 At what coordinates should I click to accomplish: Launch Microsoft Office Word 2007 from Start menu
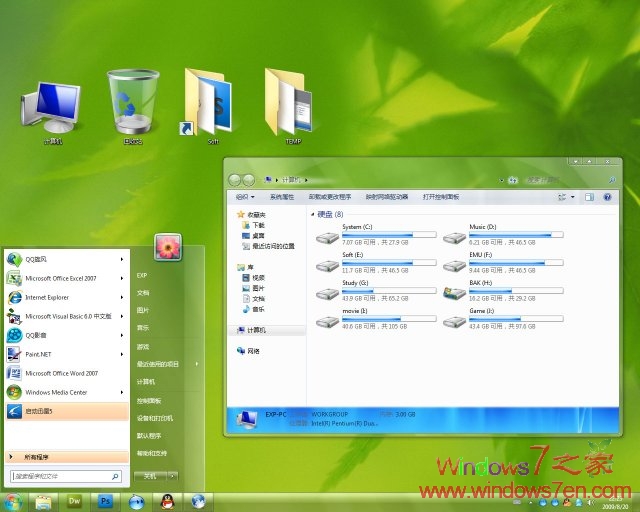67,373
